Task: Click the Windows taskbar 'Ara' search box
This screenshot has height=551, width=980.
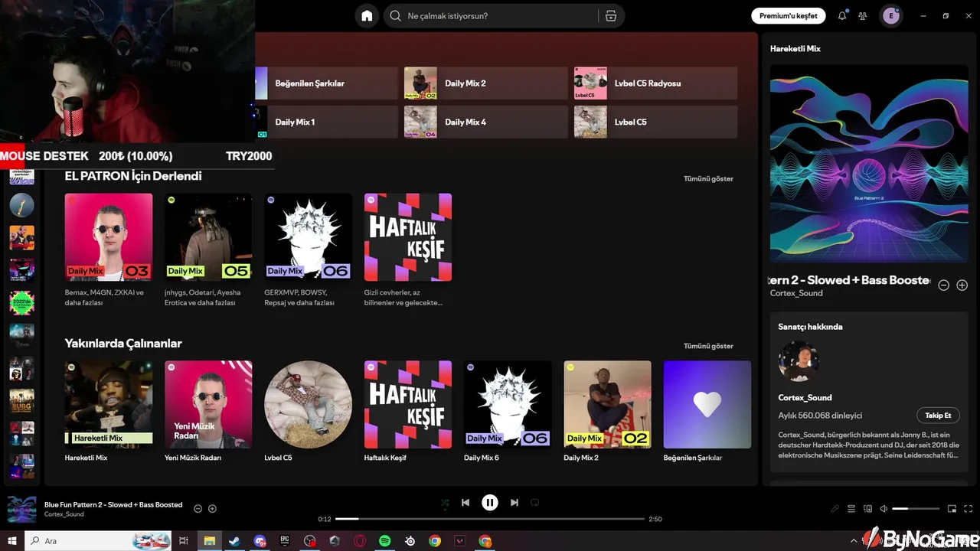Action: click(100, 541)
